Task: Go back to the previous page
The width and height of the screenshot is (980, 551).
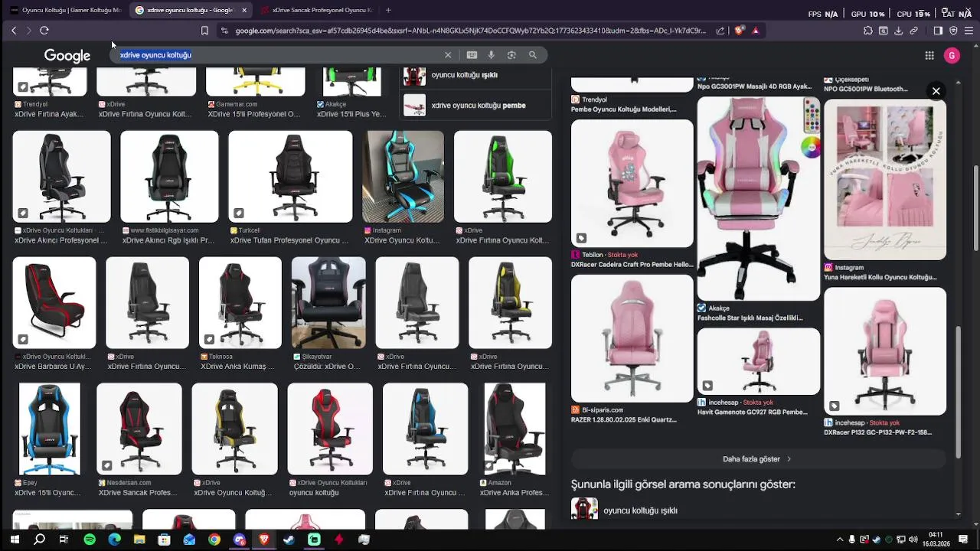Action: tap(14, 31)
